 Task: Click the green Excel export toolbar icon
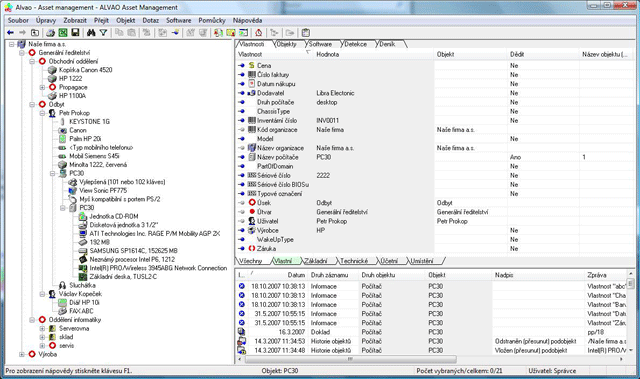(x=62, y=33)
